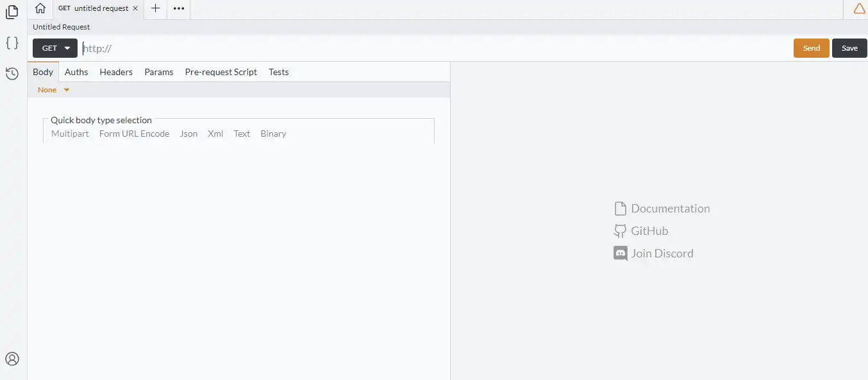Image resolution: width=868 pixels, height=380 pixels.
Task: Choose Form URL Encode body type
Action: (134, 134)
